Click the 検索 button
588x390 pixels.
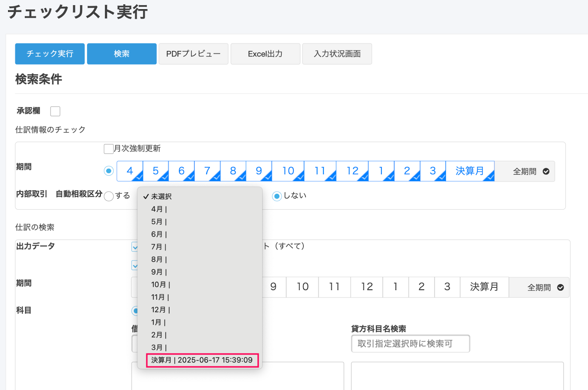point(122,54)
